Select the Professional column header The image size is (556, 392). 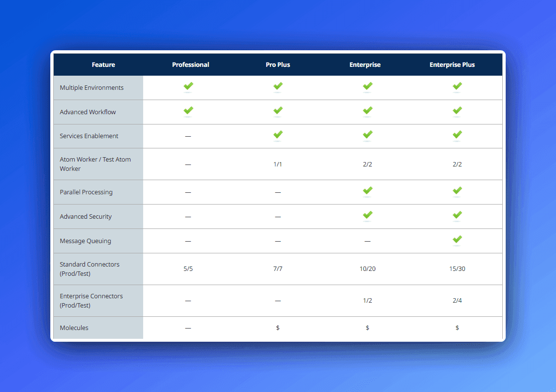(191, 65)
